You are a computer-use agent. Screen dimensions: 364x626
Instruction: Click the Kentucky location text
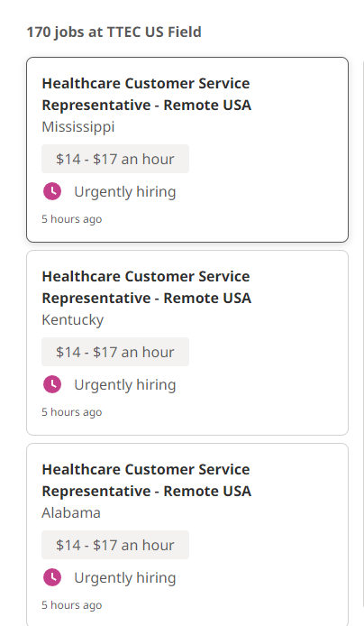pyautogui.click(x=73, y=320)
